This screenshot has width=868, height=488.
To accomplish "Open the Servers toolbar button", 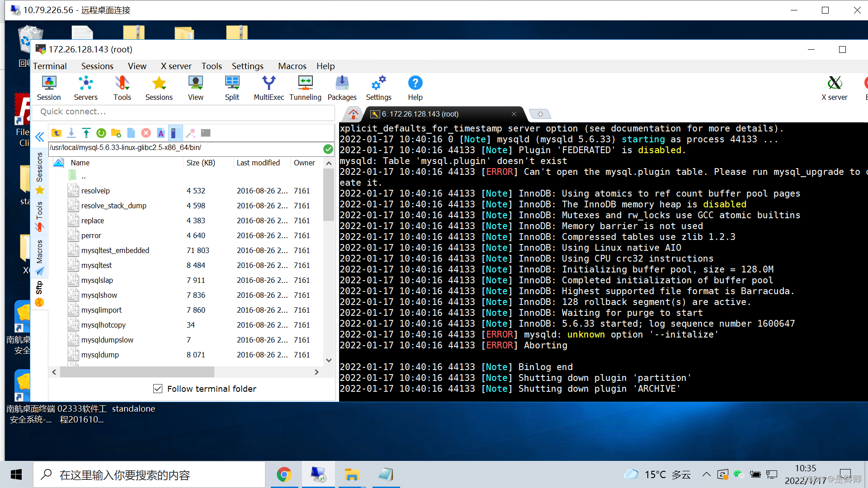I will [85, 88].
